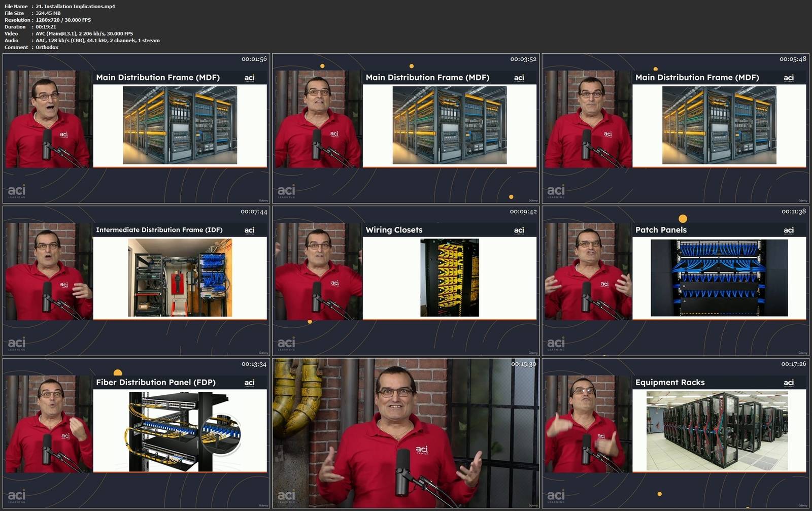Open the Intermediate Distribution Frame (IDF) thumbnail
This screenshot has height=511, width=812.
coord(136,281)
